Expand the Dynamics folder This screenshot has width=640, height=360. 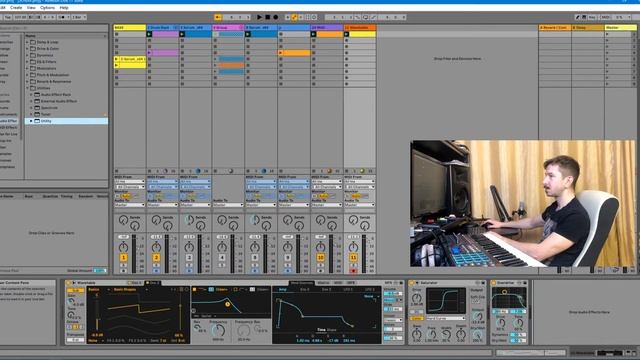(x=27, y=55)
